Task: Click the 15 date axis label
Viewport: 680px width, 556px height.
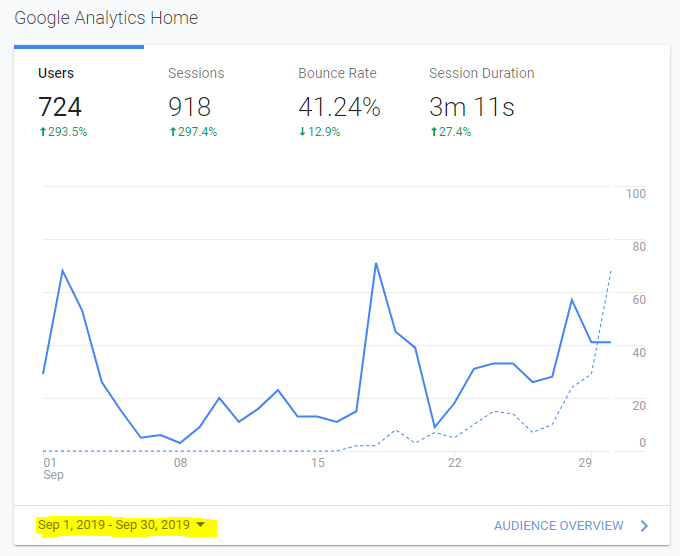Action: (x=318, y=463)
